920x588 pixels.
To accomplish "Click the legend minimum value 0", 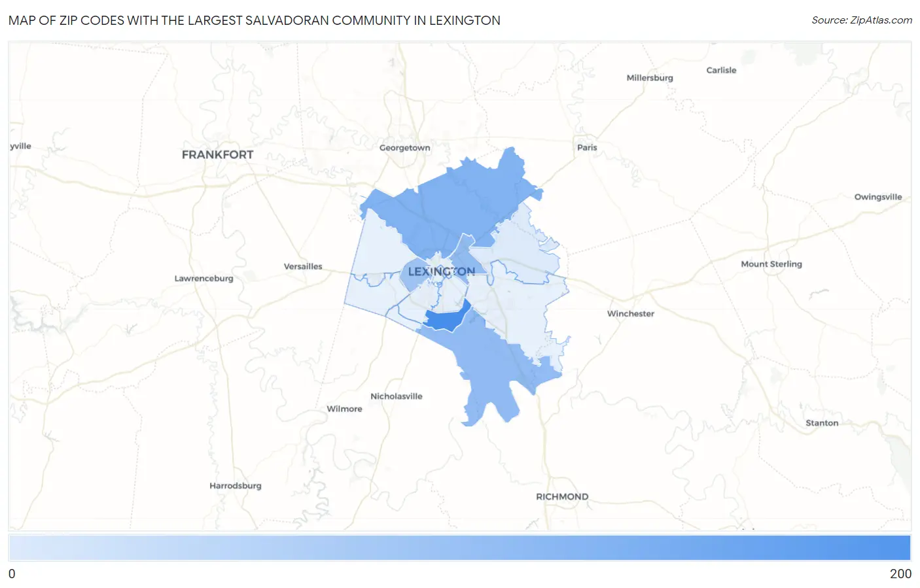I will (x=12, y=574).
